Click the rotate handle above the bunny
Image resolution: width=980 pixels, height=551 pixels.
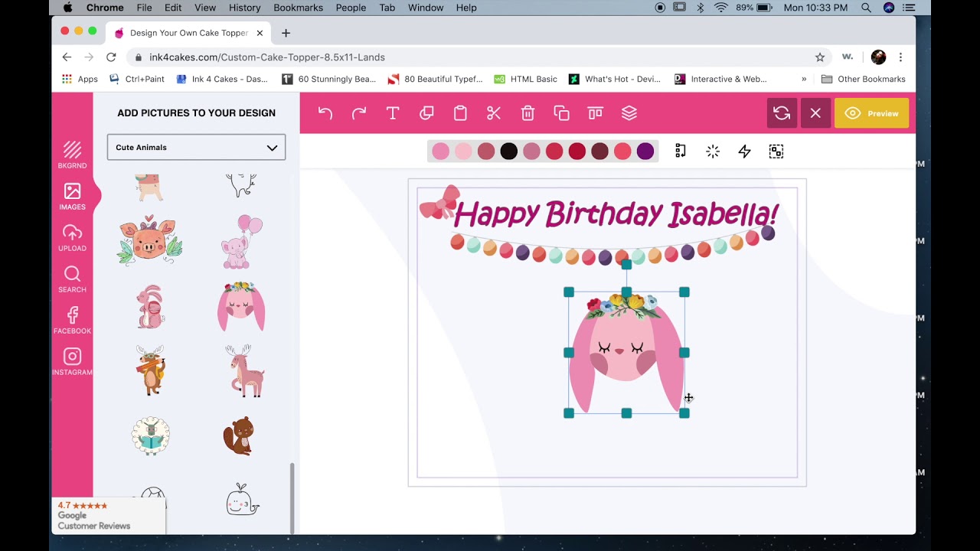626,264
